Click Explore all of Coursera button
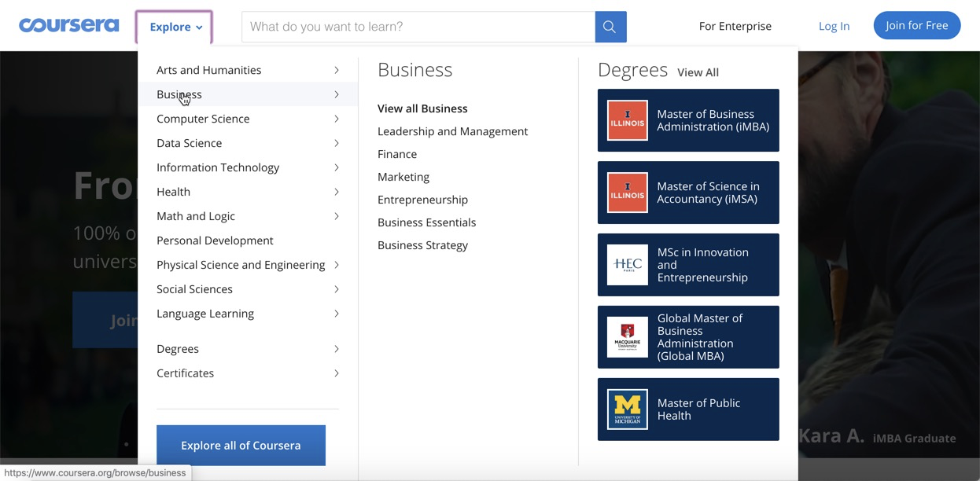Viewport: 980px width, 481px height. (241, 446)
